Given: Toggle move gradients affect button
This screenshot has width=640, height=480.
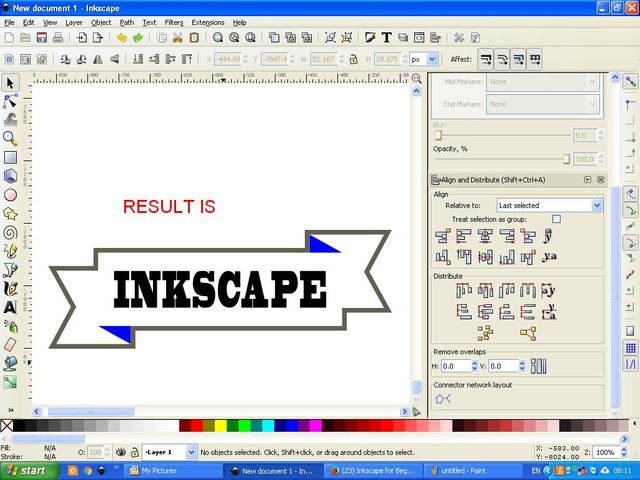Looking at the screenshot, I should click(x=518, y=60).
